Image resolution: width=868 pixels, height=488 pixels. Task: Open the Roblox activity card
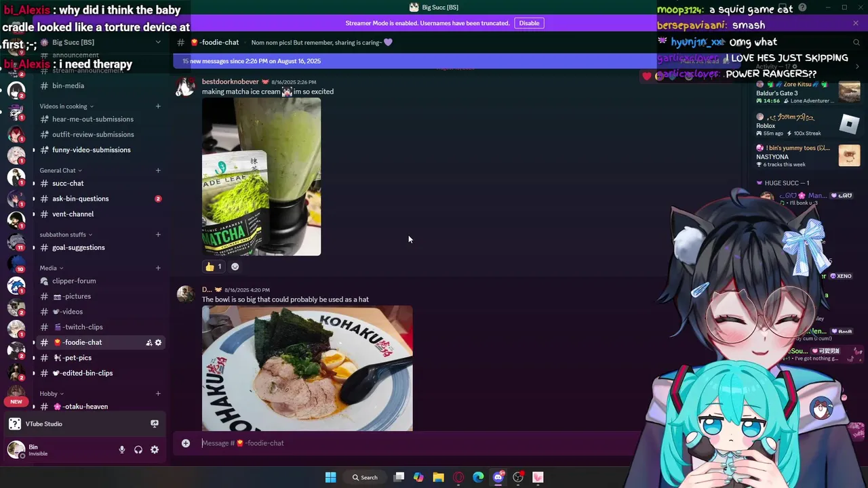point(807,125)
